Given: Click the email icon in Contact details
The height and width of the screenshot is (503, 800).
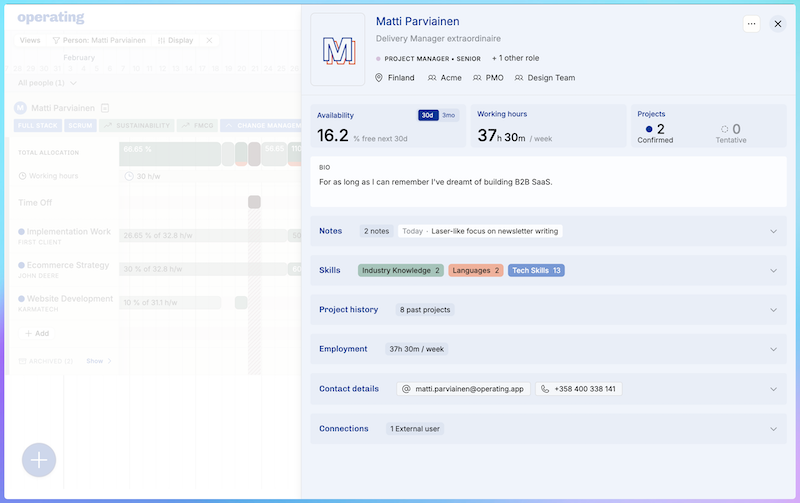Looking at the screenshot, I should [x=406, y=389].
